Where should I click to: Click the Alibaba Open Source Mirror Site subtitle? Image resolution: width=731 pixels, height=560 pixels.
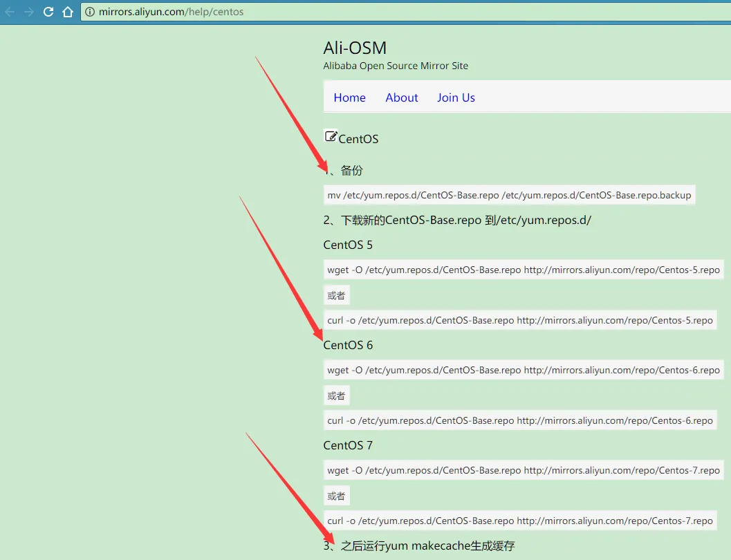point(396,66)
